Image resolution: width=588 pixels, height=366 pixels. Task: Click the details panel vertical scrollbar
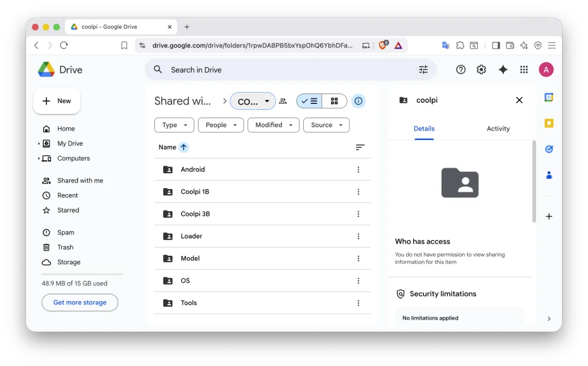click(534, 181)
